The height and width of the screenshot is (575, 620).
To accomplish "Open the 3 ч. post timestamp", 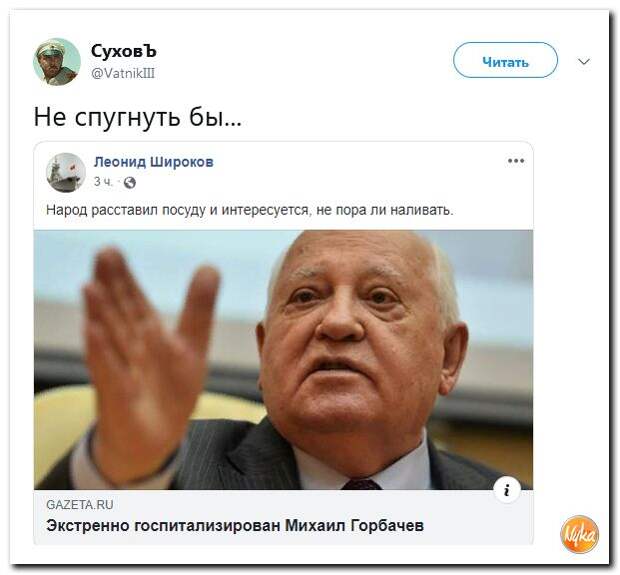I will click(x=103, y=182).
